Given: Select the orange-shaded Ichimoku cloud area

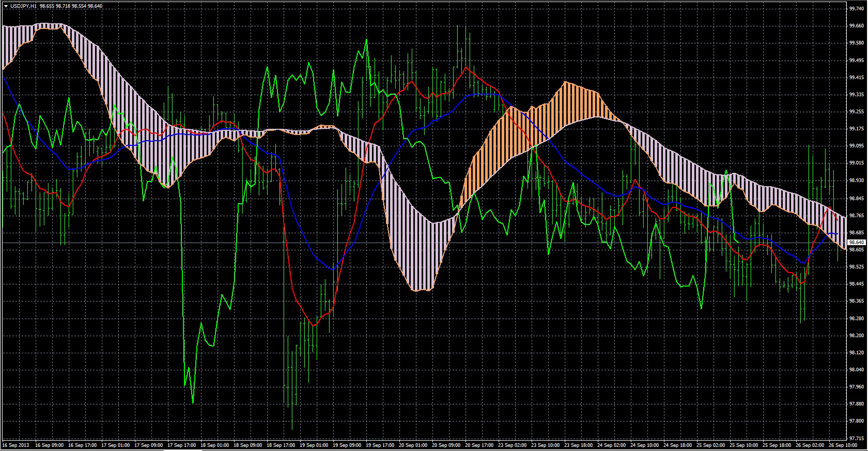Looking at the screenshot, I should point(517,134).
